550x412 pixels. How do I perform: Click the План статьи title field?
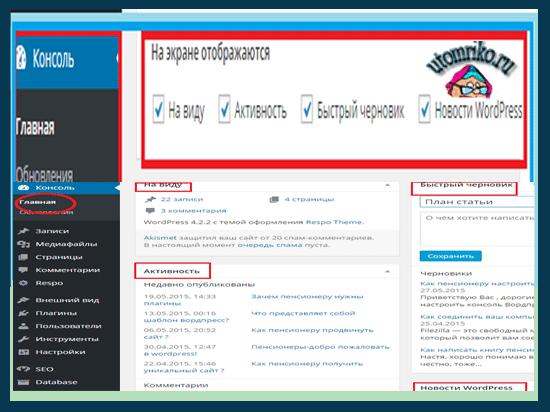(x=477, y=202)
